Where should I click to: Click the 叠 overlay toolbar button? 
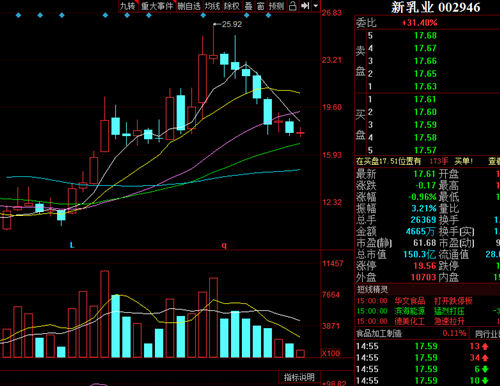tap(249, 6)
